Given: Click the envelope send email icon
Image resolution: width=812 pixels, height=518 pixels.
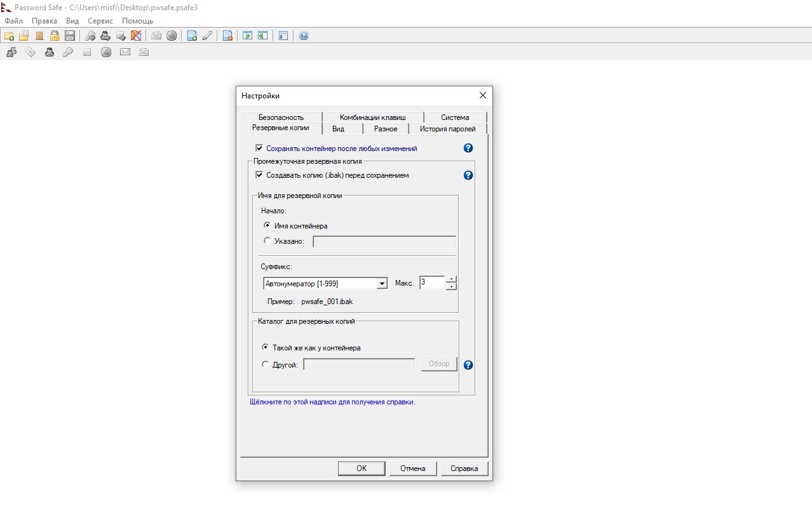Looking at the screenshot, I should click(125, 52).
